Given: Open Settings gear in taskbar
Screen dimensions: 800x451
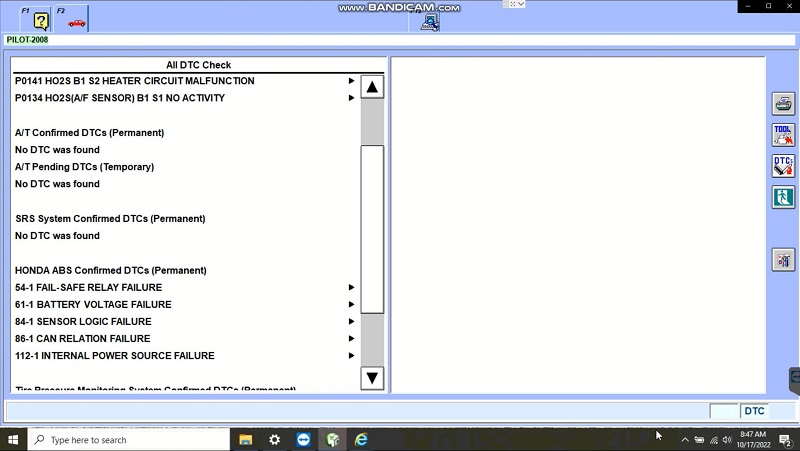Looking at the screenshot, I should (274, 440).
